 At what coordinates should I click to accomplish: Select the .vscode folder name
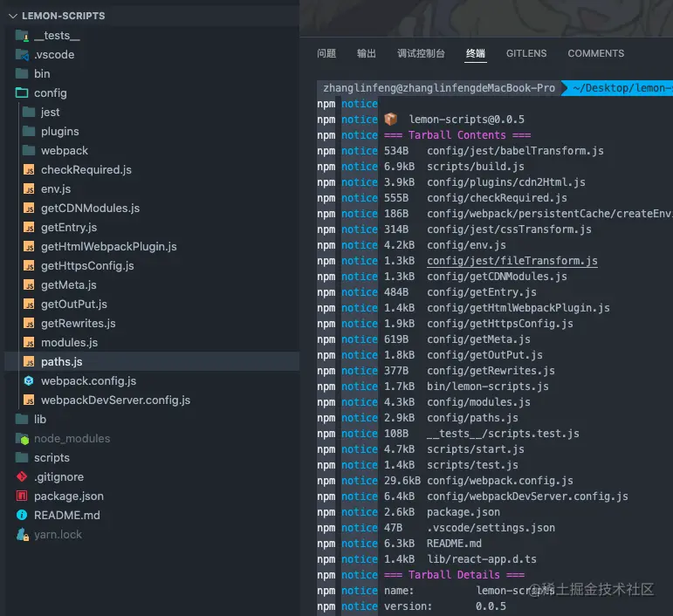pos(54,54)
